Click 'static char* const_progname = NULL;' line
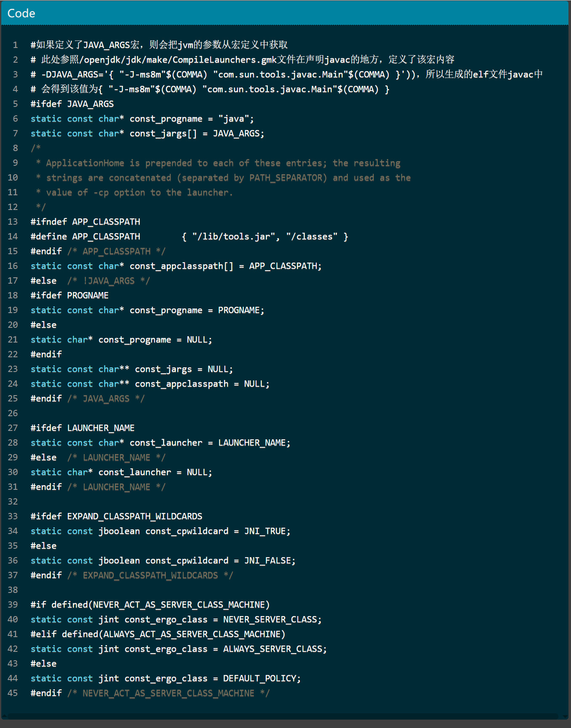The height and width of the screenshot is (728, 571). (121, 340)
